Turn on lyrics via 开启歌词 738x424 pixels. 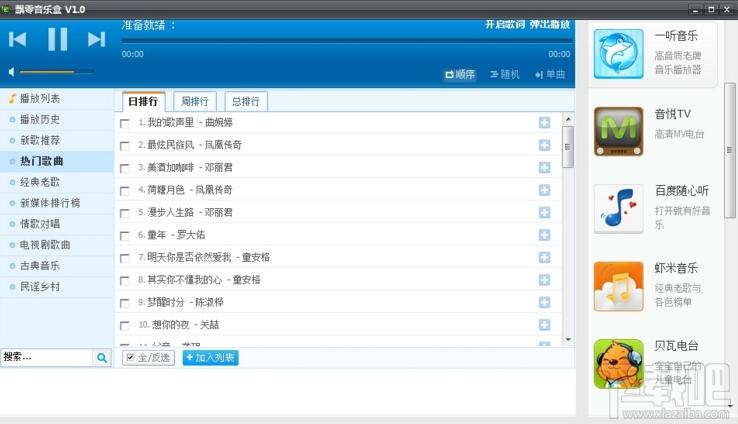(x=505, y=24)
